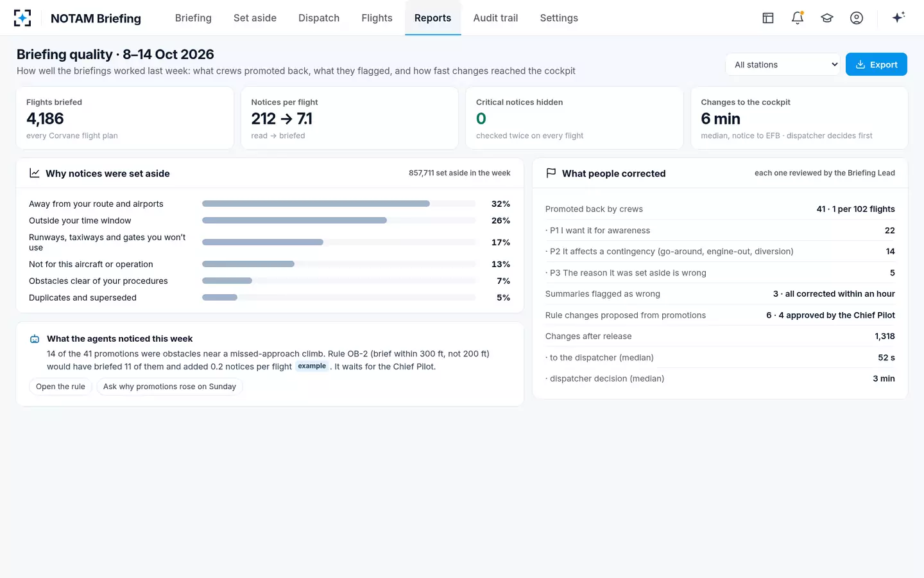Open the Dispatch tab
The width and height of the screenshot is (924, 578).
(319, 18)
